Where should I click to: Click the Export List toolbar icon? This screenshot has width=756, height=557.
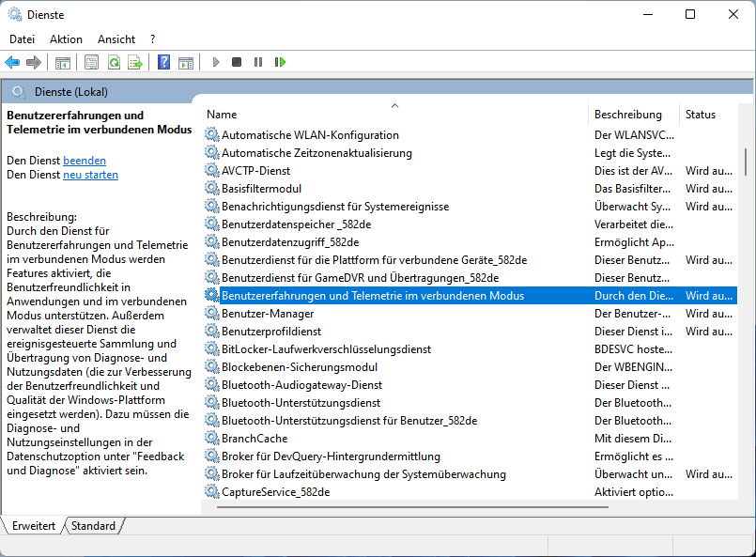click(135, 63)
